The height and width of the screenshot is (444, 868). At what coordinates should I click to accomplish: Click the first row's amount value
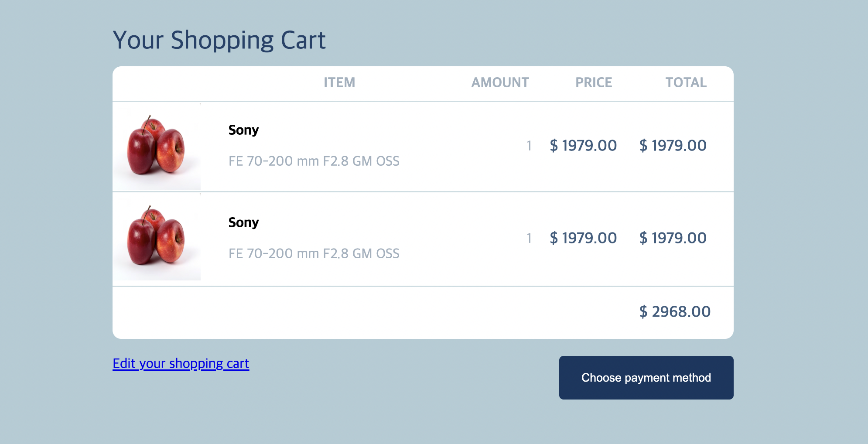pyautogui.click(x=529, y=145)
